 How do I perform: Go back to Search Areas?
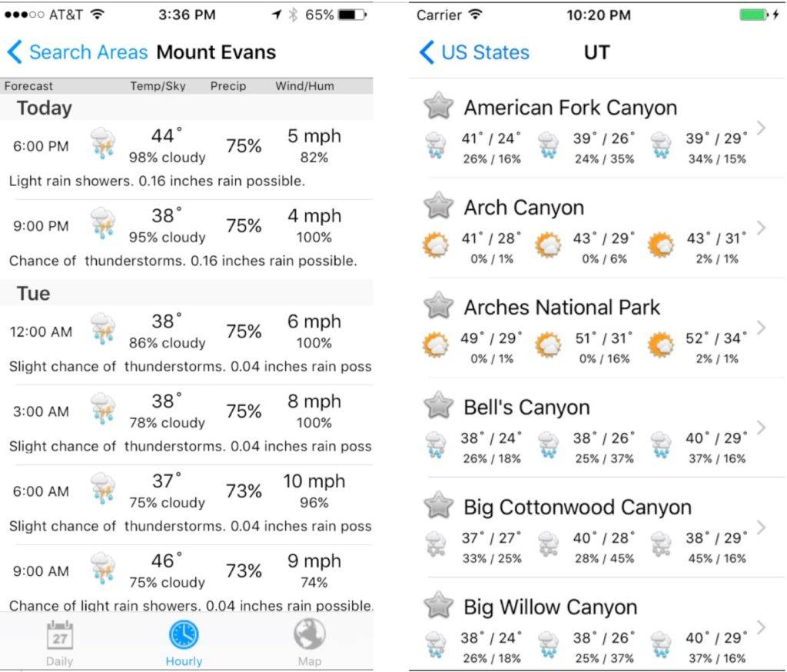point(77,52)
